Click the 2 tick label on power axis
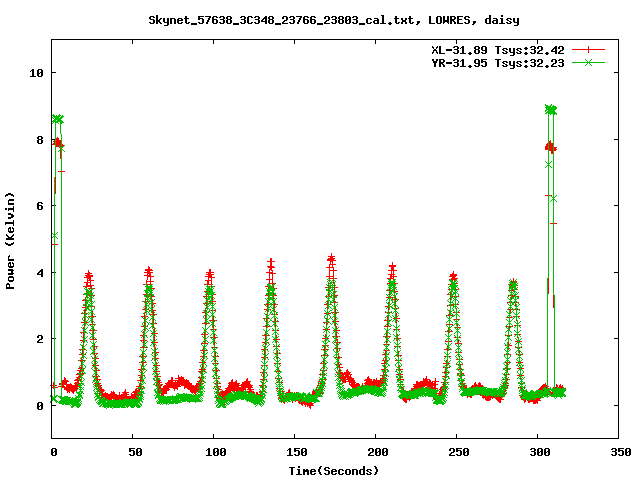Screen dimensions: 640x480 tap(39, 339)
